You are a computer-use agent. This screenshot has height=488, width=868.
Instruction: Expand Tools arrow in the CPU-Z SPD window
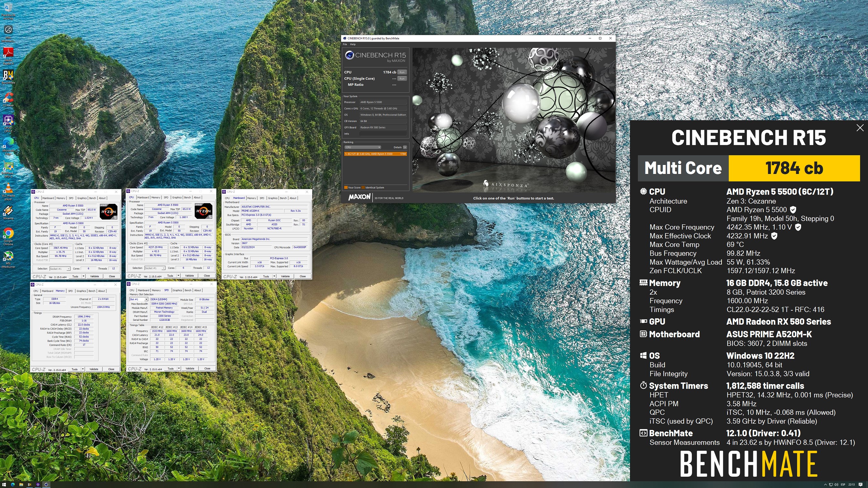[x=179, y=369]
